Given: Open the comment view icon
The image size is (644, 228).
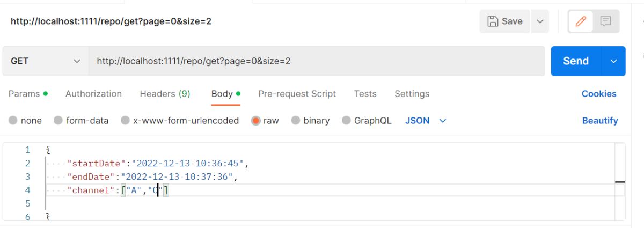Looking at the screenshot, I should click(606, 21).
